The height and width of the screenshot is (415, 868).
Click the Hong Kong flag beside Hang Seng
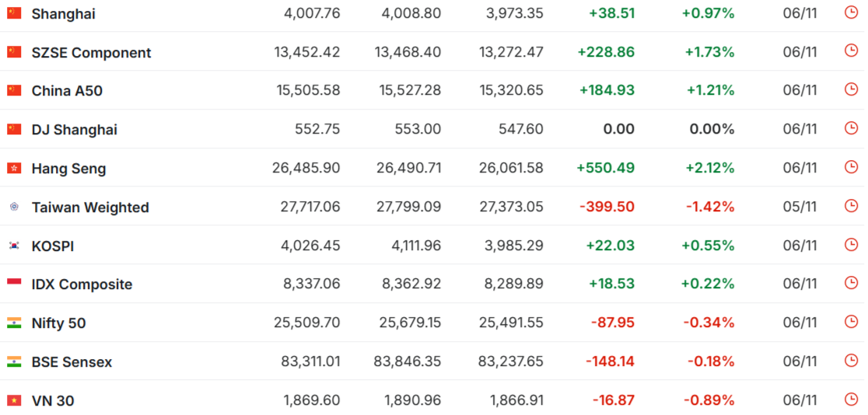(14, 168)
